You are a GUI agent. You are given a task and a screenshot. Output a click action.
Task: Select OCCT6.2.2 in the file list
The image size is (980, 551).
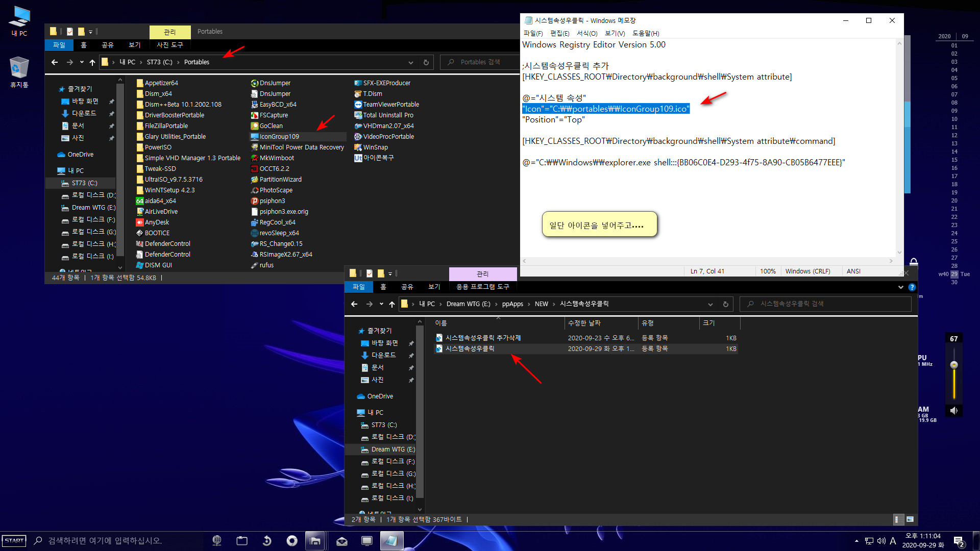(x=270, y=168)
